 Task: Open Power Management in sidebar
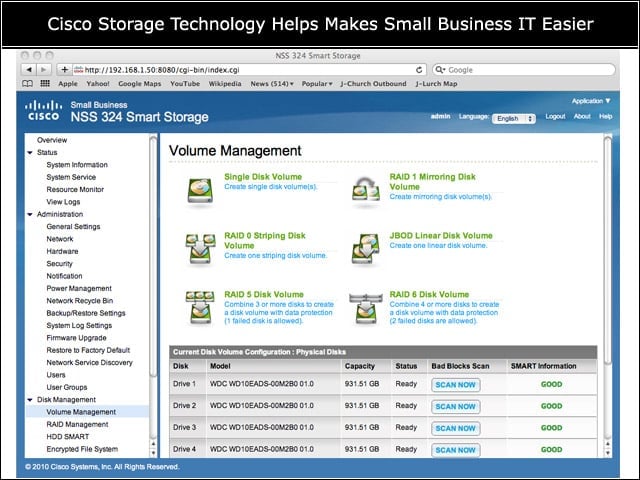79,288
